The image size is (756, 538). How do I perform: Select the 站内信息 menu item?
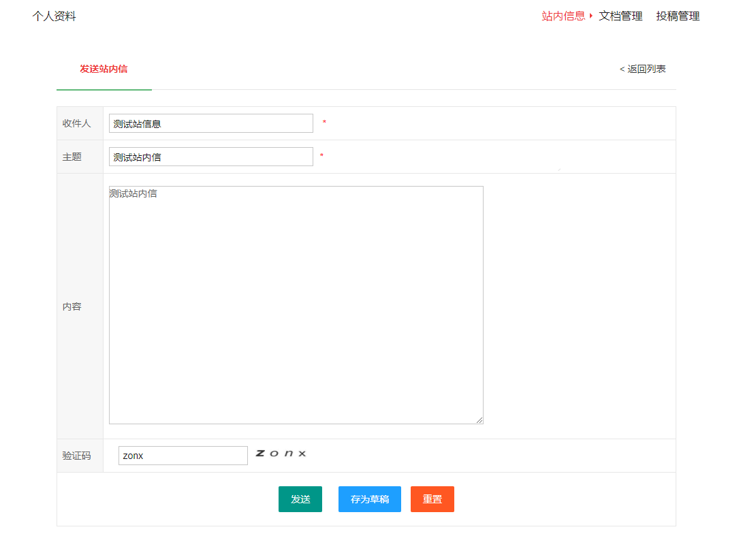563,16
